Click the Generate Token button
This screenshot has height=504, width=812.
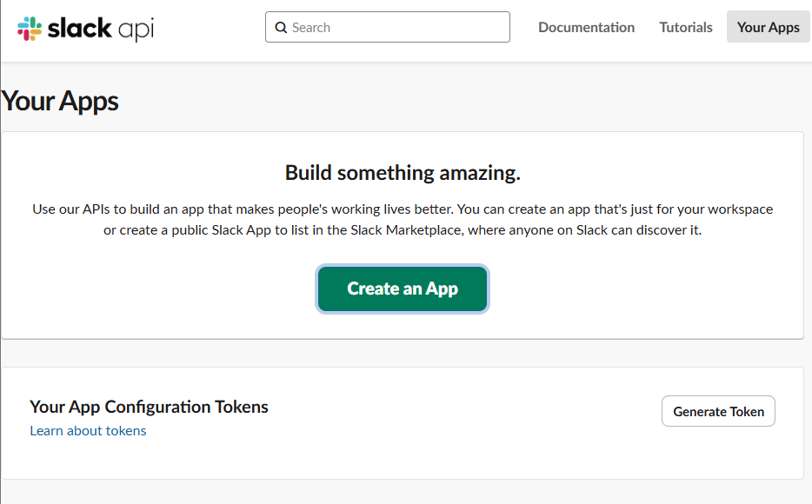(x=718, y=411)
